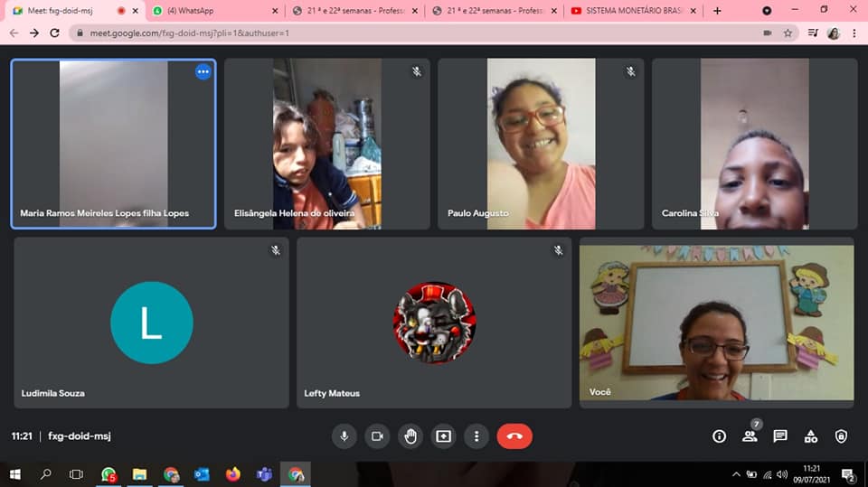Open Firefox from the taskbar

click(233, 474)
